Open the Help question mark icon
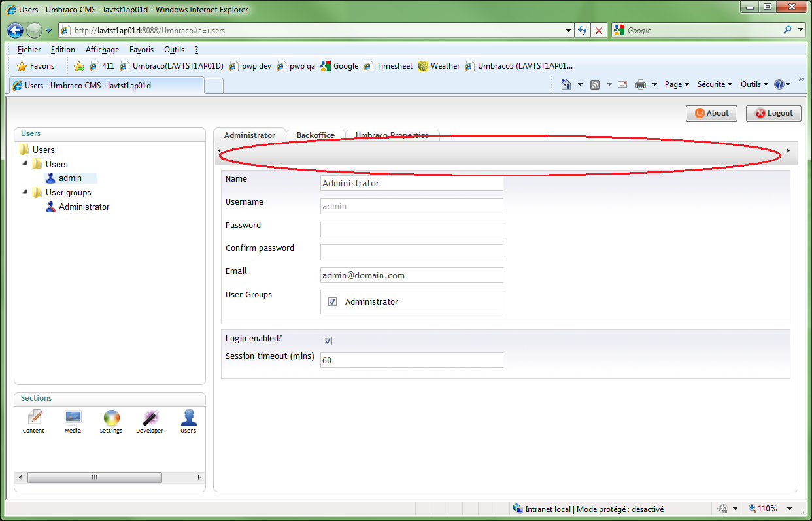 [779, 84]
